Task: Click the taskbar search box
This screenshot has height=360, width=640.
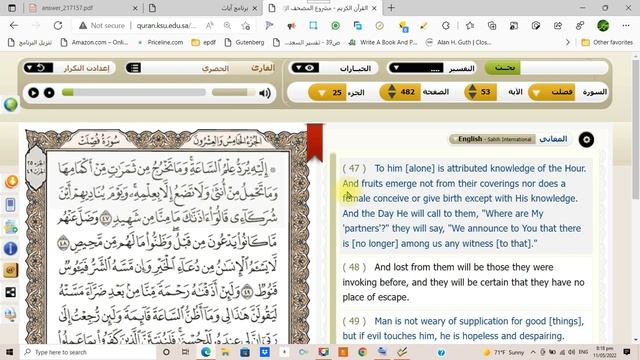Action: tap(88, 352)
